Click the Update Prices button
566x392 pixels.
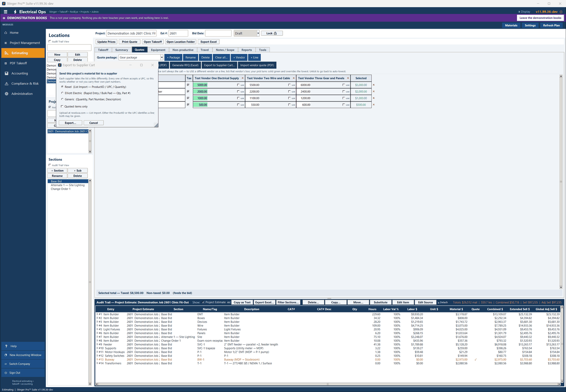tap(106, 42)
